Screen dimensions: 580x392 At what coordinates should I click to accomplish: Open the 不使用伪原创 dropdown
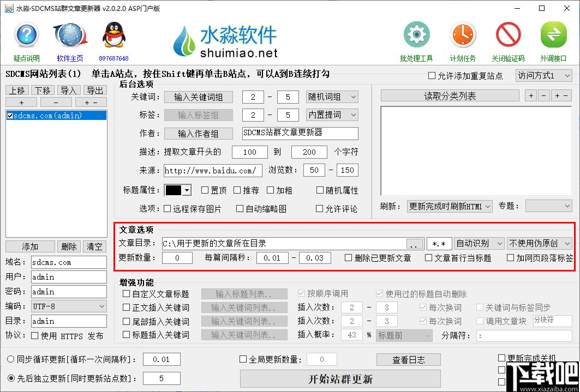pos(539,243)
